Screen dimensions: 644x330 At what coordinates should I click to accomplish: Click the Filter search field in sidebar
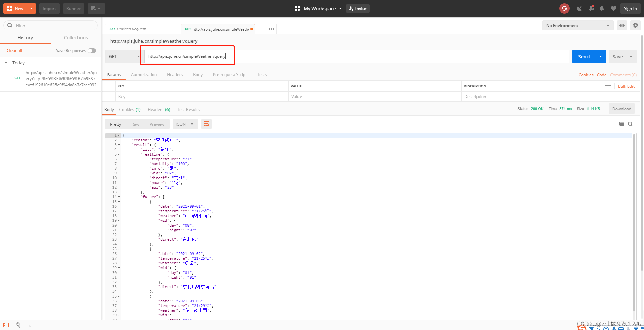click(51, 25)
